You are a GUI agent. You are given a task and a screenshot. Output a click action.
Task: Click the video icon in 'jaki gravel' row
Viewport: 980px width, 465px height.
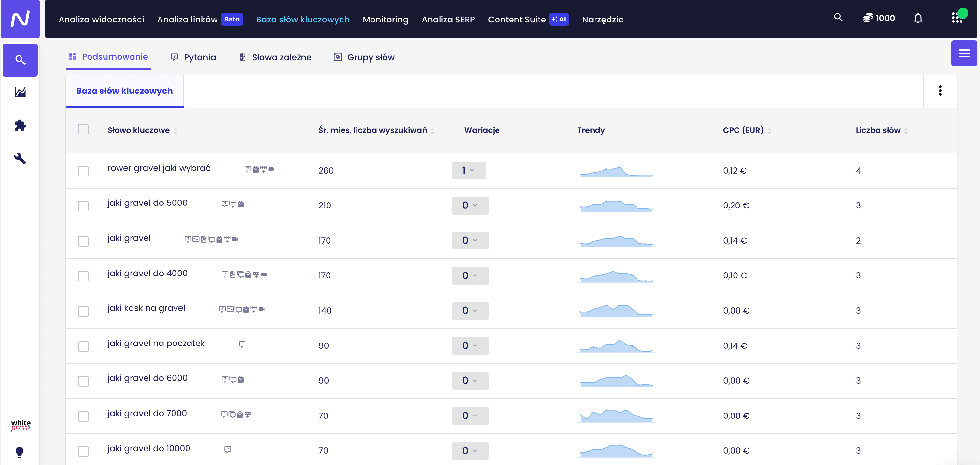(235, 239)
